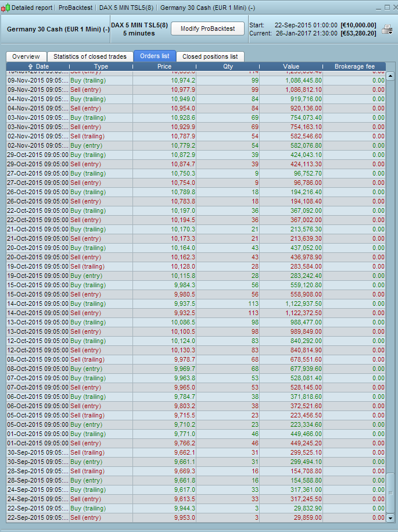Maximize the Detailed report window

387,8
